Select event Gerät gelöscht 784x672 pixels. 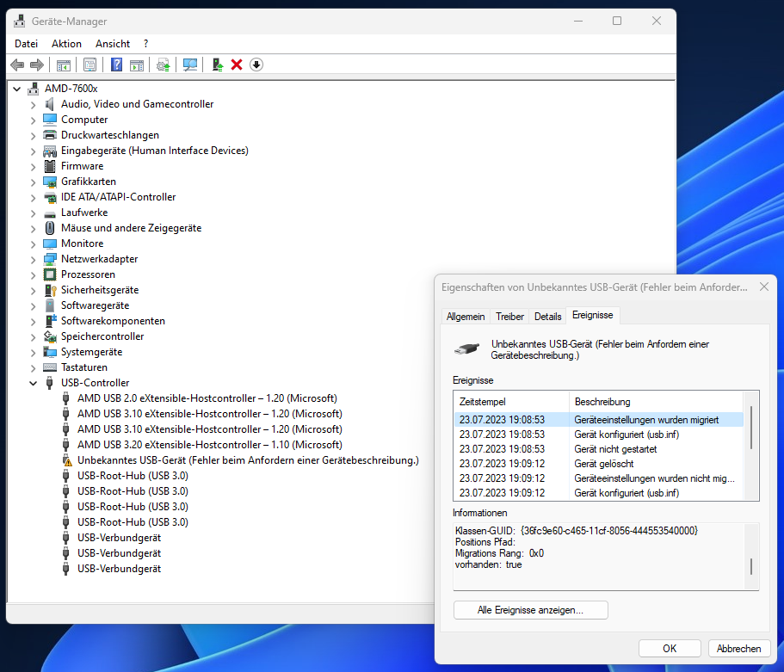[x=598, y=464]
